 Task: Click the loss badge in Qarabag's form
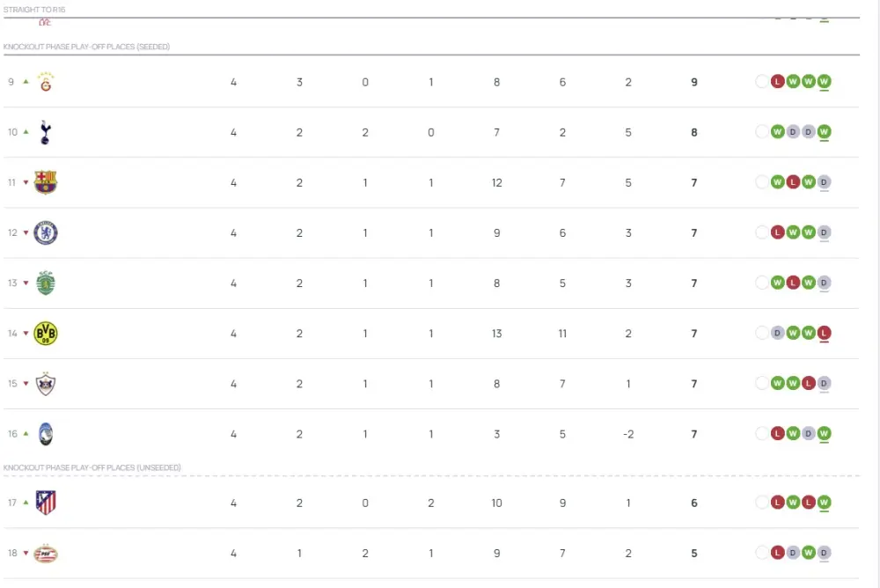point(809,384)
